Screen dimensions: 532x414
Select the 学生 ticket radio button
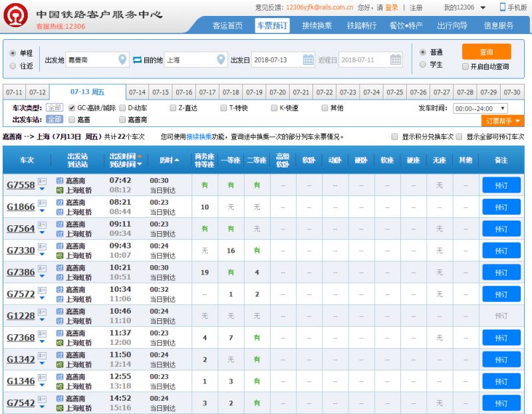(x=423, y=64)
